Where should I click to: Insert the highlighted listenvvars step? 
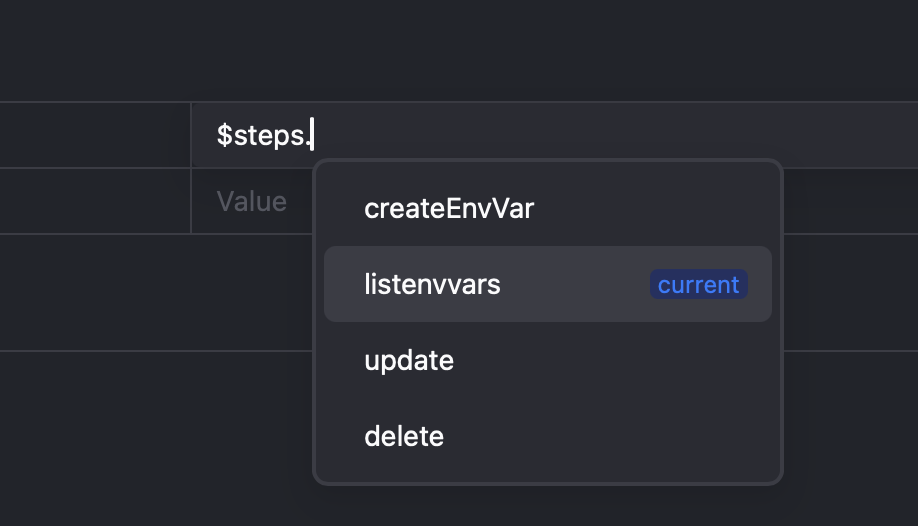(x=432, y=285)
